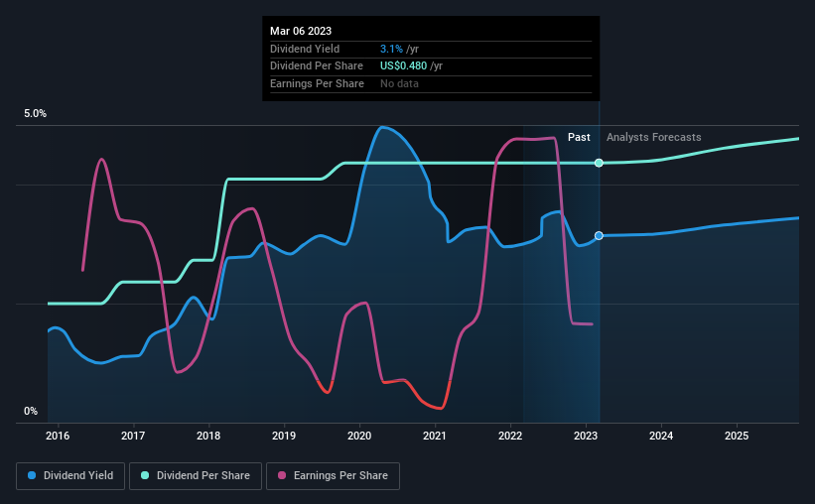Screen dimensions: 815x504
Task: Select the blue dividend yield data point marker
Action: [x=599, y=236]
